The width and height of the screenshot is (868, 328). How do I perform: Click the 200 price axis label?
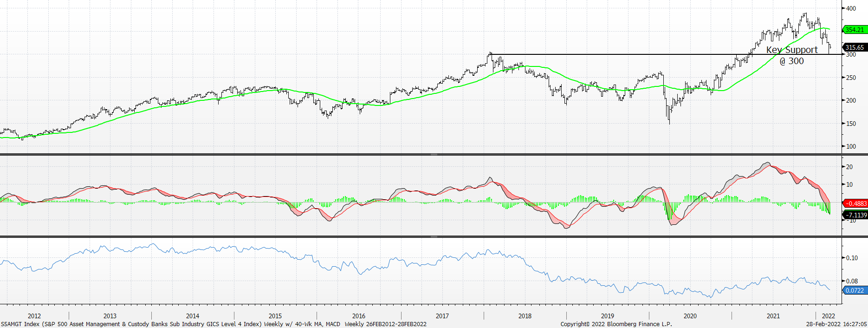[x=851, y=100]
